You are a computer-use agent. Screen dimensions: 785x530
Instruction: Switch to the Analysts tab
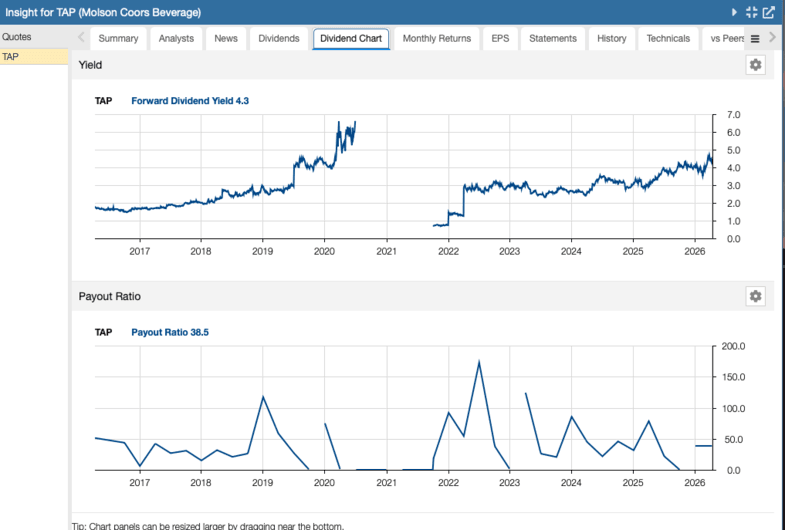(176, 39)
